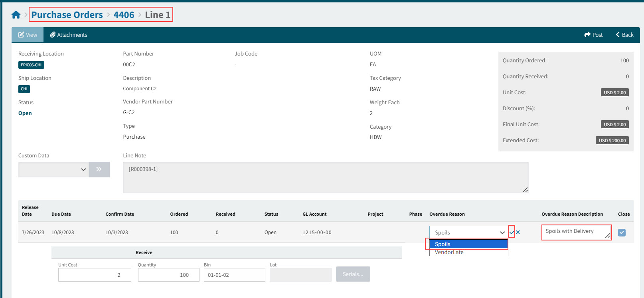Viewport: 644px width, 298px height.
Task: Confirm overdue reason with checkmark icon
Action: (x=512, y=232)
